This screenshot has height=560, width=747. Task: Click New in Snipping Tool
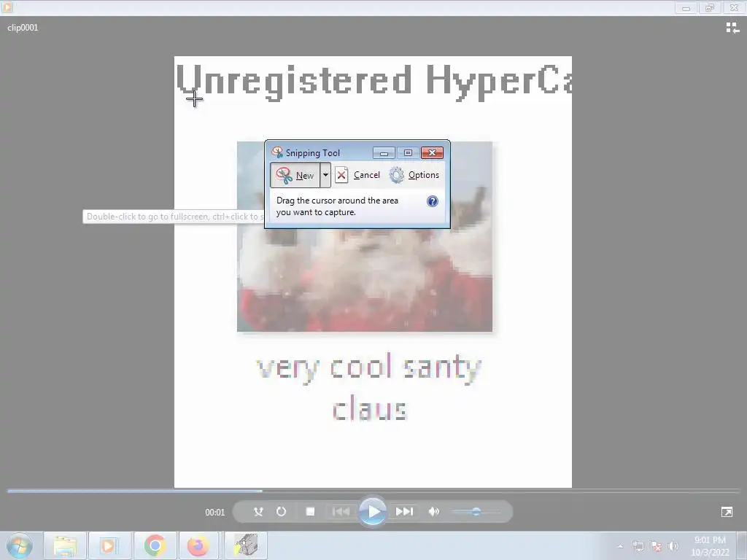(295, 175)
